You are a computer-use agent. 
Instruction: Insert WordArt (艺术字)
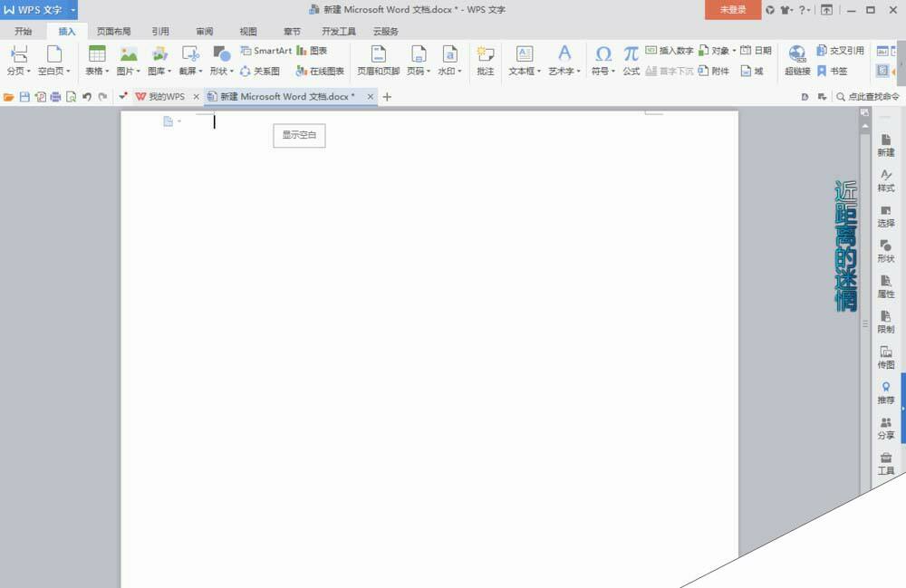(x=564, y=60)
